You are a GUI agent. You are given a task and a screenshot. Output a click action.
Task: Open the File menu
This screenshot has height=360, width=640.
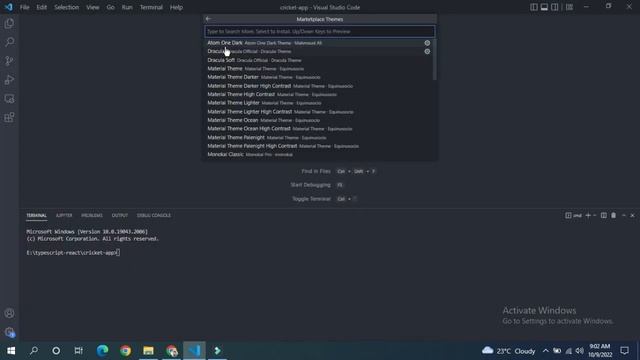click(x=24, y=7)
